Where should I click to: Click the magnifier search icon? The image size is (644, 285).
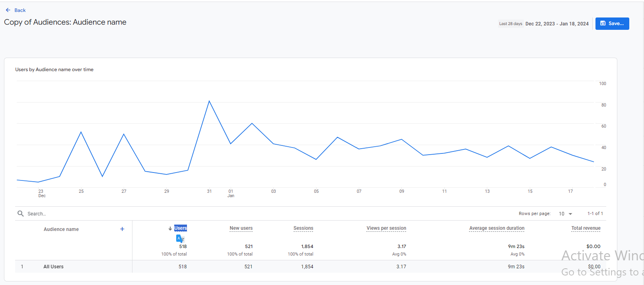click(x=21, y=213)
